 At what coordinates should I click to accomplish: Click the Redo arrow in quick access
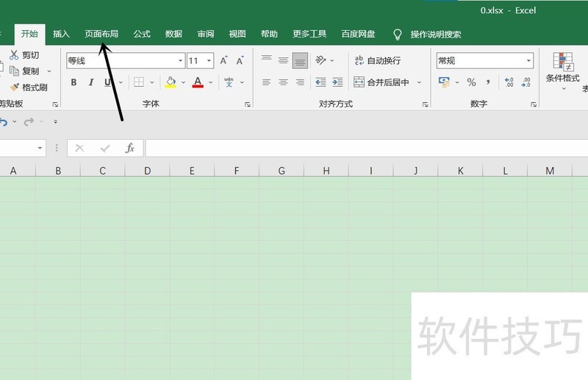point(29,122)
